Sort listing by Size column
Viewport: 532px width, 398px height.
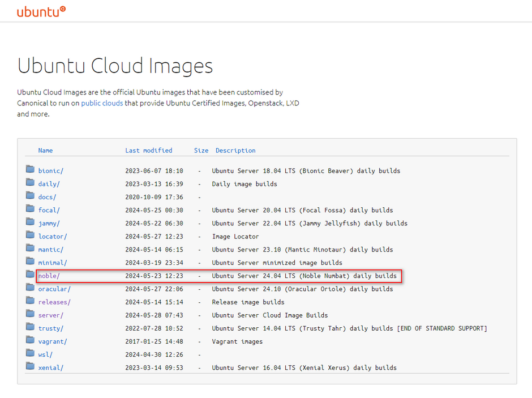(201, 151)
